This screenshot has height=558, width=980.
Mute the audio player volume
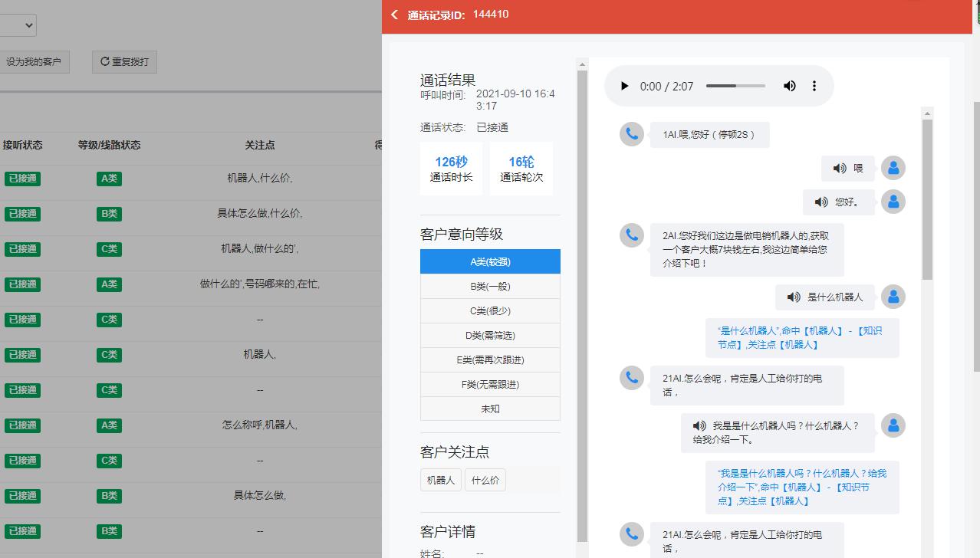coord(789,86)
